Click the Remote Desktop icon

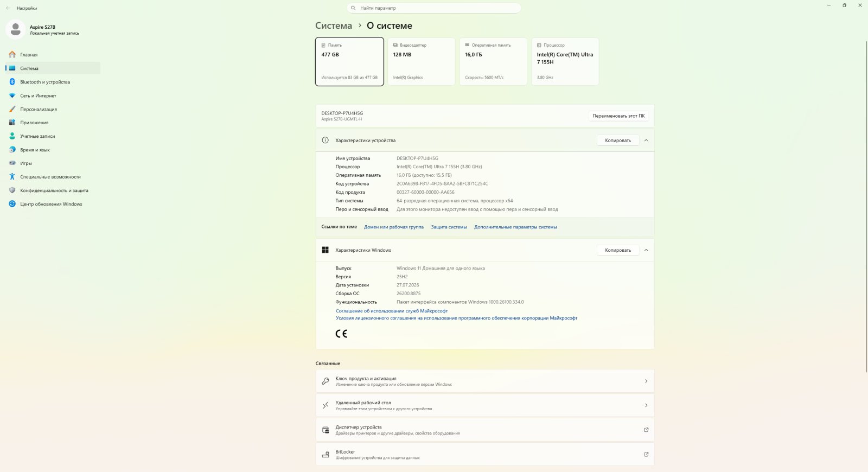(325, 406)
